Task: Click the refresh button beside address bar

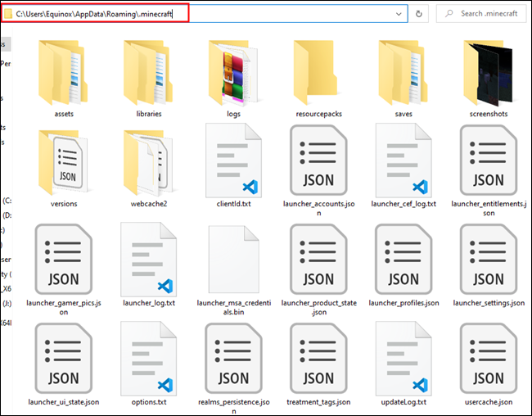Action: pos(419,14)
